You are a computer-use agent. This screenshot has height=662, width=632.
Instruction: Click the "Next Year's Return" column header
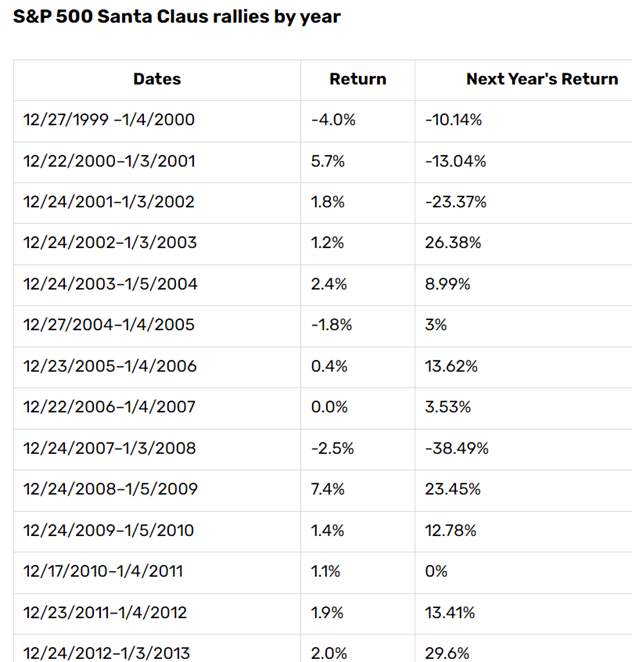click(541, 79)
